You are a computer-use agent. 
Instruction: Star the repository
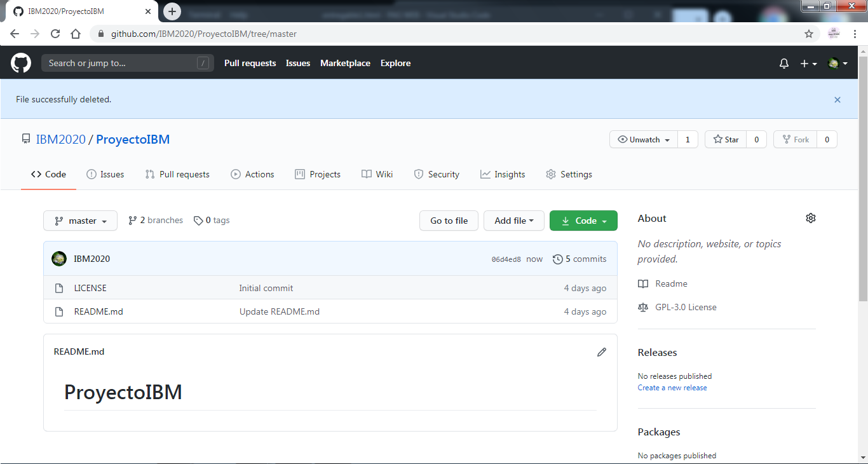pos(725,139)
